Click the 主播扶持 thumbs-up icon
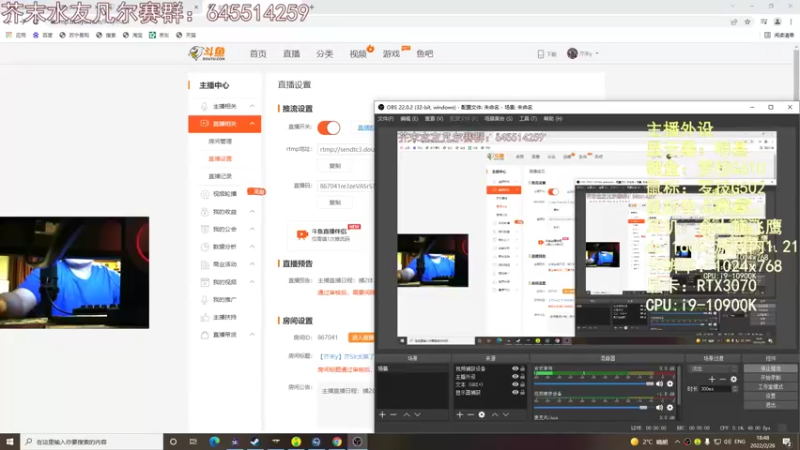800x450 pixels. coord(205,317)
